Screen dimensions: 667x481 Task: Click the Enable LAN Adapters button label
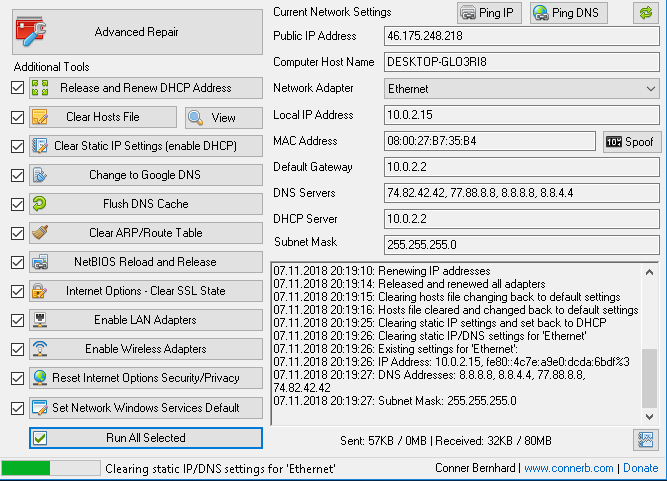[145, 320]
